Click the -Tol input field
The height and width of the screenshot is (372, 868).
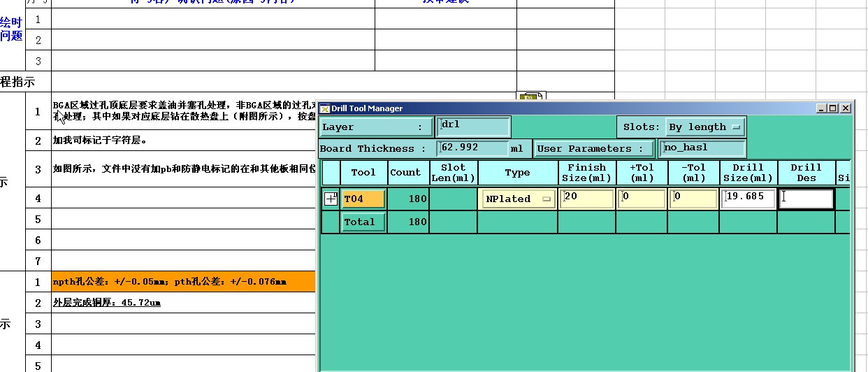pos(693,199)
